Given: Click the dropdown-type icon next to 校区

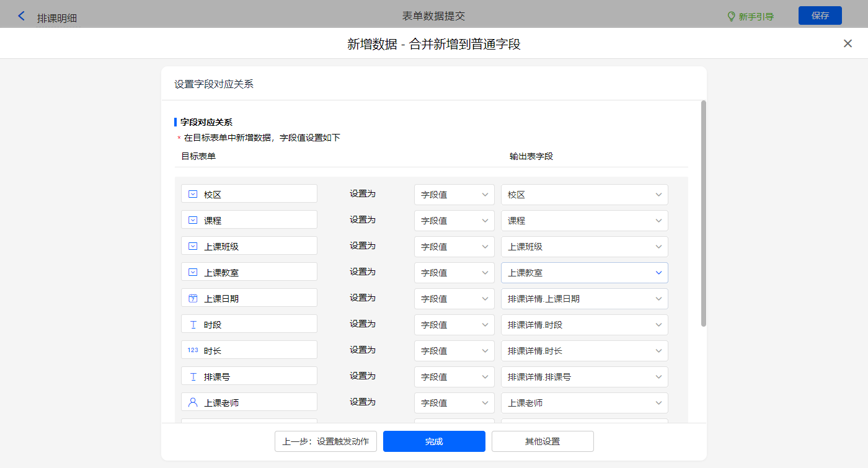Looking at the screenshot, I should coord(193,194).
